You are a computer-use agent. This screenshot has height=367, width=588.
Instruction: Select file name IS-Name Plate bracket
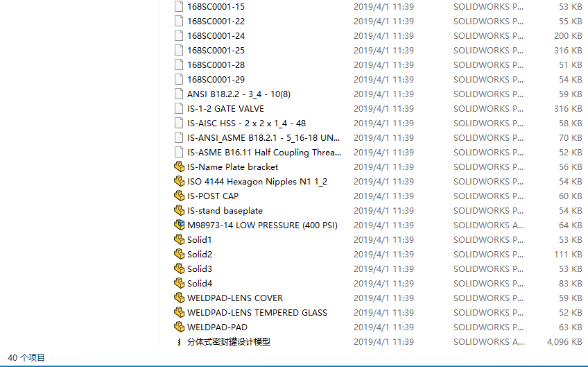tap(233, 167)
